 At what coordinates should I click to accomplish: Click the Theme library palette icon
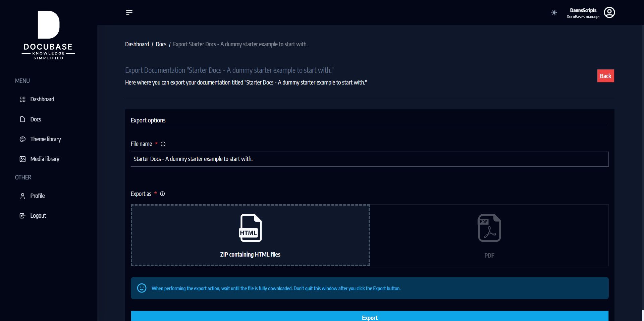(x=22, y=139)
